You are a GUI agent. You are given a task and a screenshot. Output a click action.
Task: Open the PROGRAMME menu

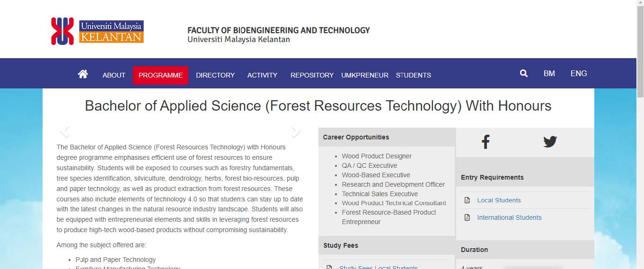pyautogui.click(x=160, y=75)
